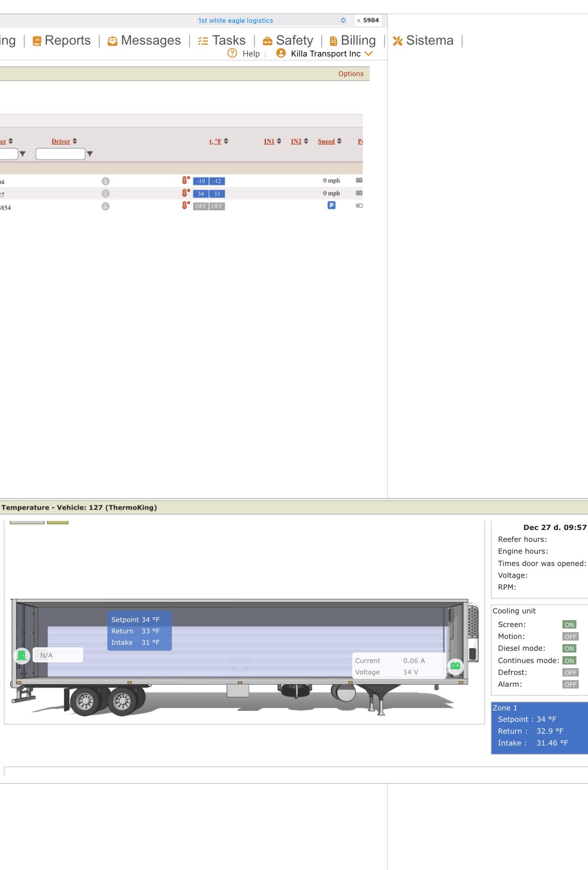Sort table by Driver column

coord(61,141)
